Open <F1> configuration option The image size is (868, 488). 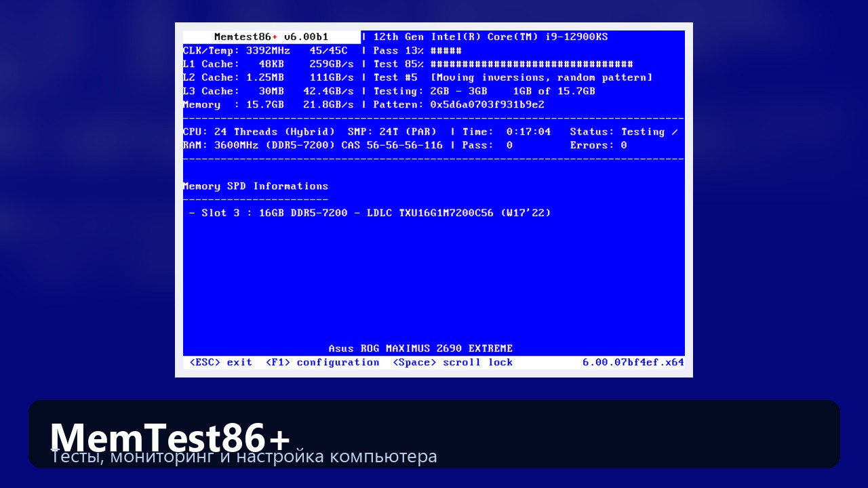323,362
